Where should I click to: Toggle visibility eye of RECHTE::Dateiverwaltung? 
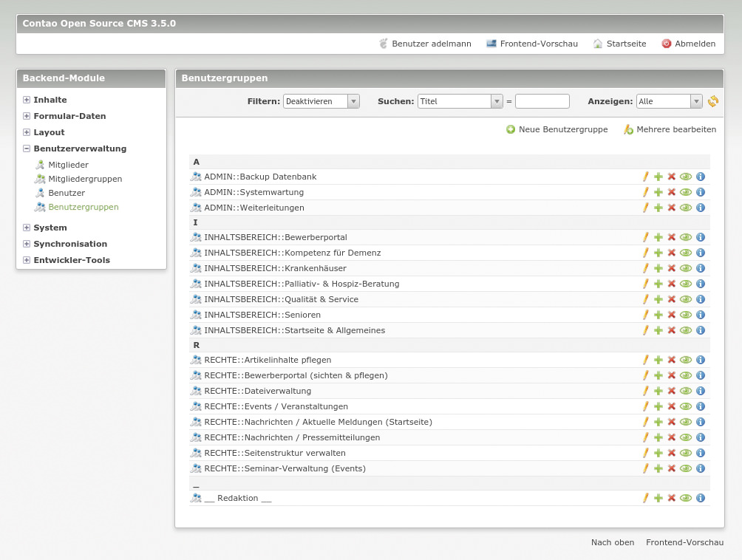(686, 391)
